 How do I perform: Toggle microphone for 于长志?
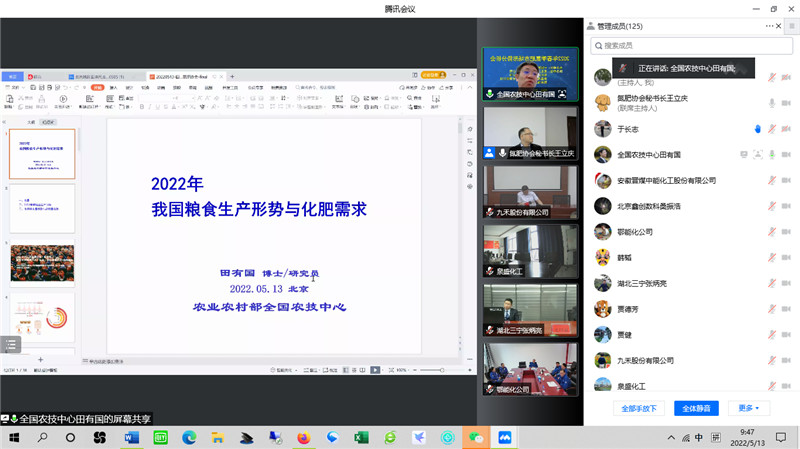point(772,129)
